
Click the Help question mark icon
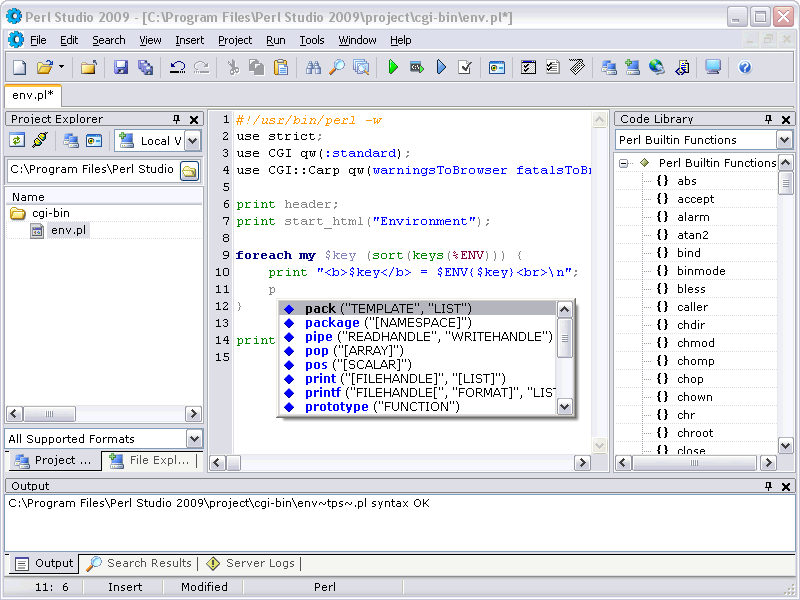point(744,67)
